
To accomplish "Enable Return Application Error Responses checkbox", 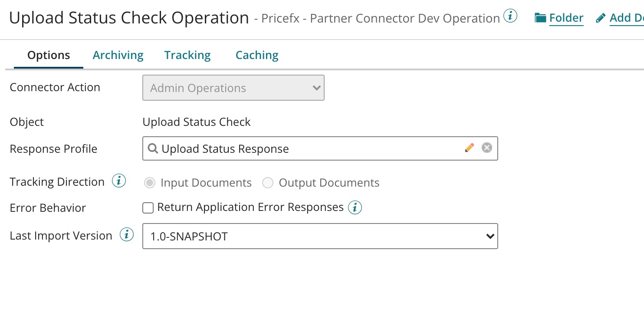I will pos(148,208).
